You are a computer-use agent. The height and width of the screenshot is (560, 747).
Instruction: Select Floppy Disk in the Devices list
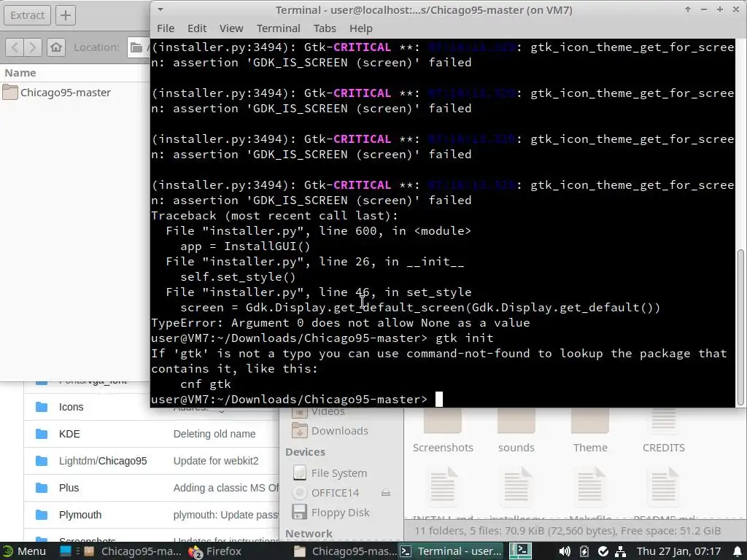[x=340, y=513]
